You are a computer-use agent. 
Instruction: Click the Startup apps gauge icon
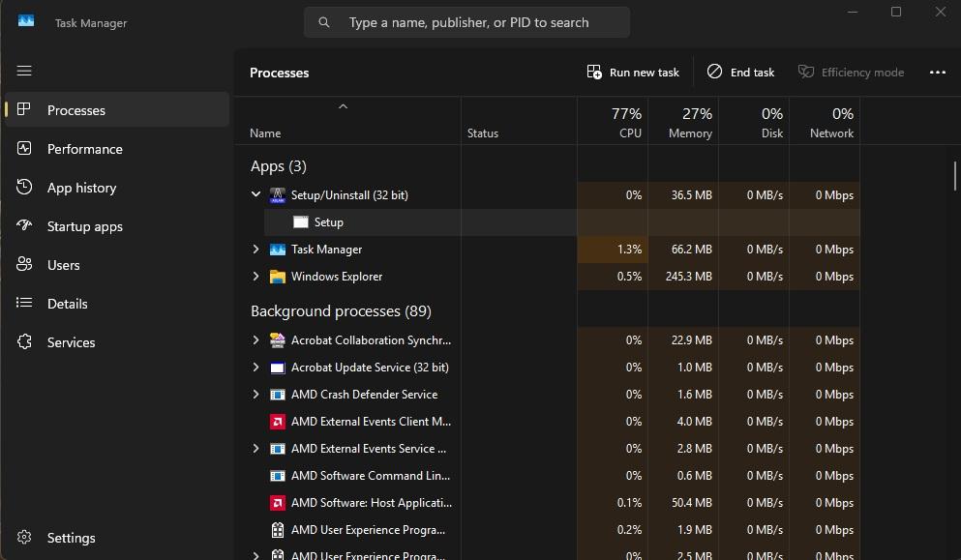pos(24,225)
